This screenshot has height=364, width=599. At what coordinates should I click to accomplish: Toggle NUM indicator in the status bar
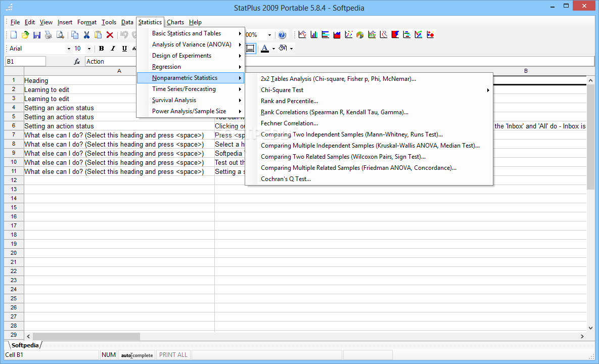(x=109, y=355)
